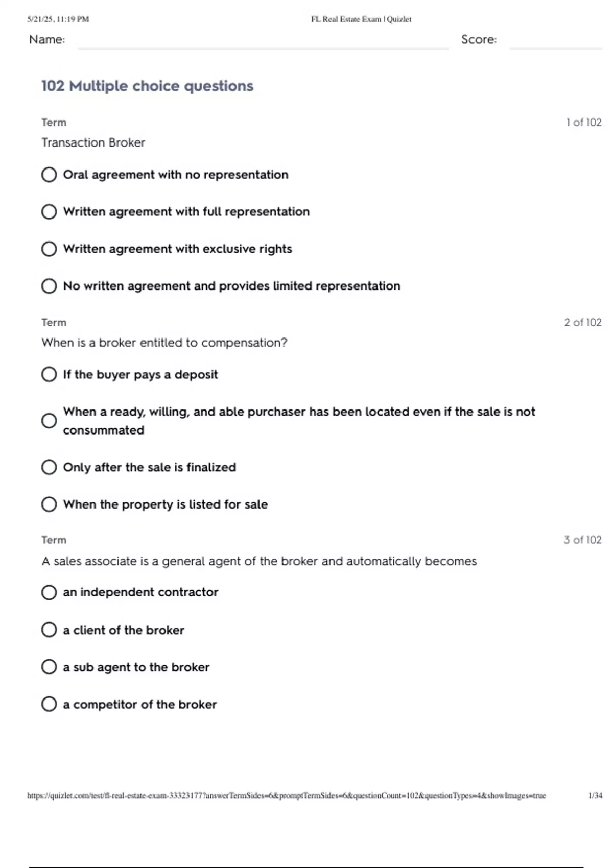Click the '3 of 102' question counter

click(582, 540)
